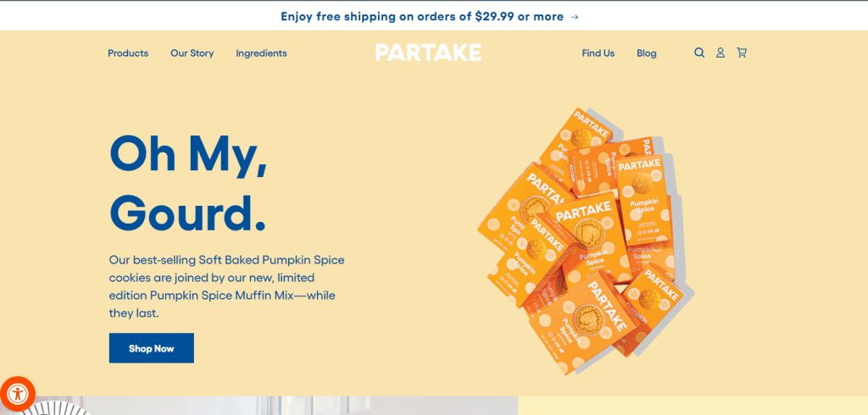
Task: Click the Shop Now button
Action: (152, 348)
